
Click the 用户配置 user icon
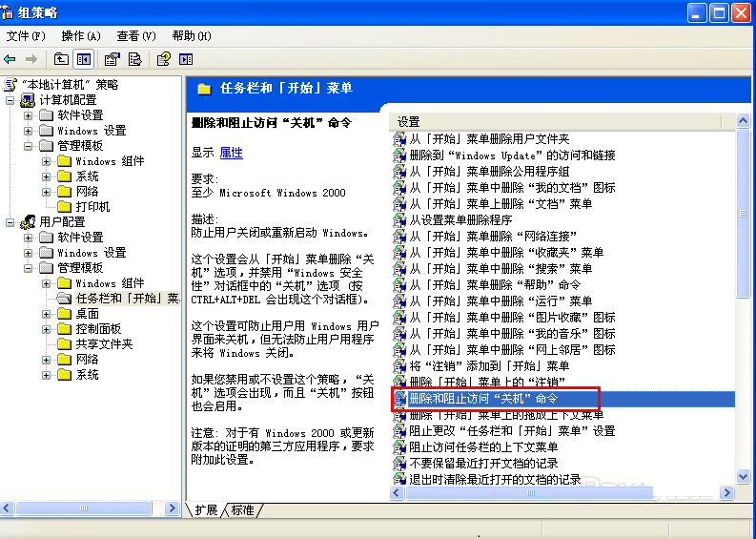click(x=28, y=222)
